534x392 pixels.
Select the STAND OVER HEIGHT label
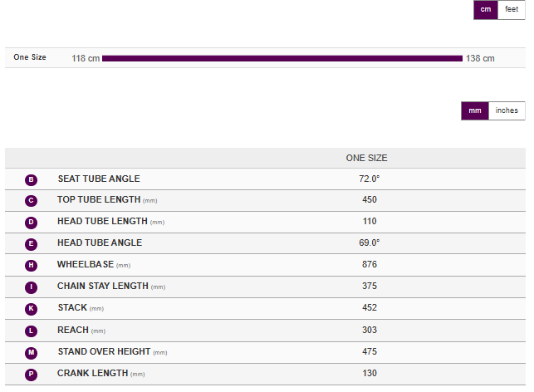click(104, 351)
